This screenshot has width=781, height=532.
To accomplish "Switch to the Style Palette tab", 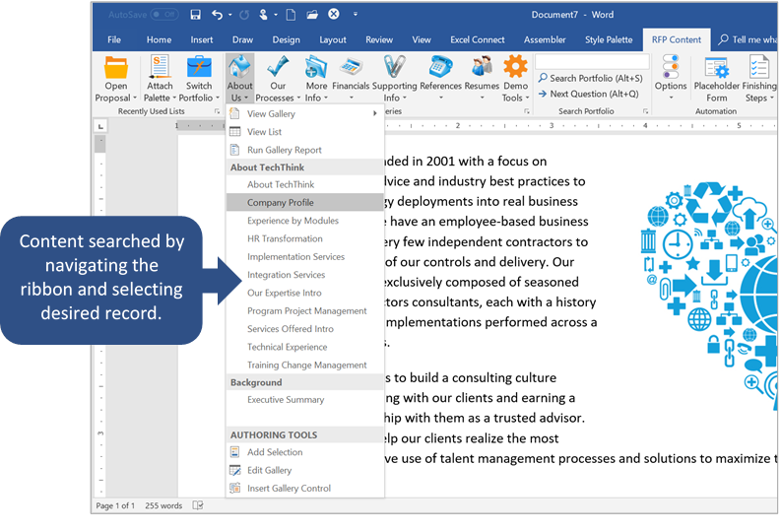I will click(608, 39).
